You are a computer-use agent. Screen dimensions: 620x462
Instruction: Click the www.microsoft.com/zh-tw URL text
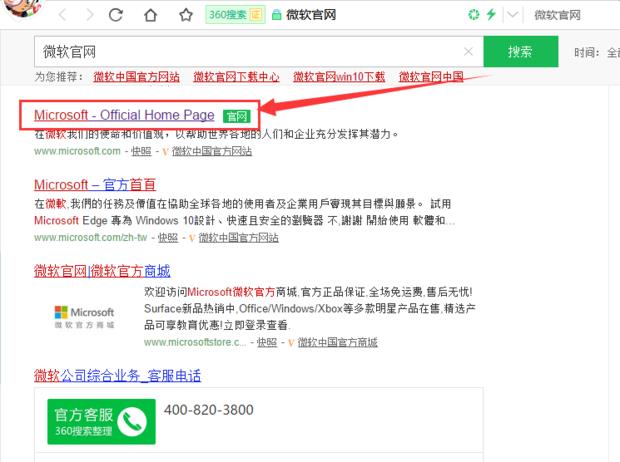tap(91, 237)
